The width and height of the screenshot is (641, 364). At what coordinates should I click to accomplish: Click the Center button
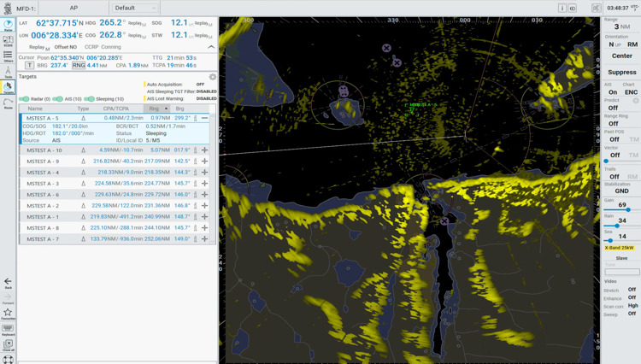coord(621,56)
